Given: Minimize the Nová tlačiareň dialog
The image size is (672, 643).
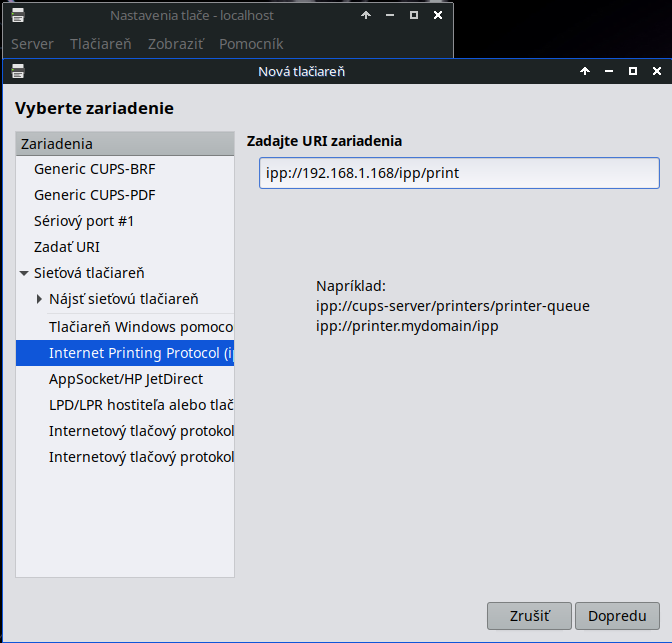Looking at the screenshot, I should [609, 72].
